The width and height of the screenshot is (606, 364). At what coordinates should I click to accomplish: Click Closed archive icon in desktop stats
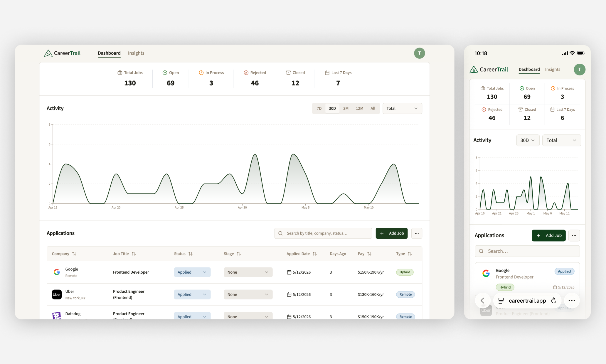click(x=288, y=73)
